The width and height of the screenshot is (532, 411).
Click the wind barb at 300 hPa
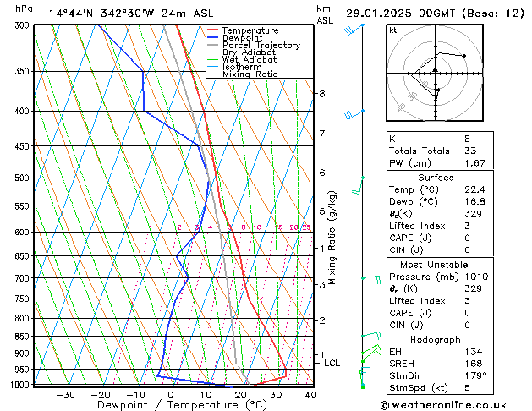click(354, 29)
